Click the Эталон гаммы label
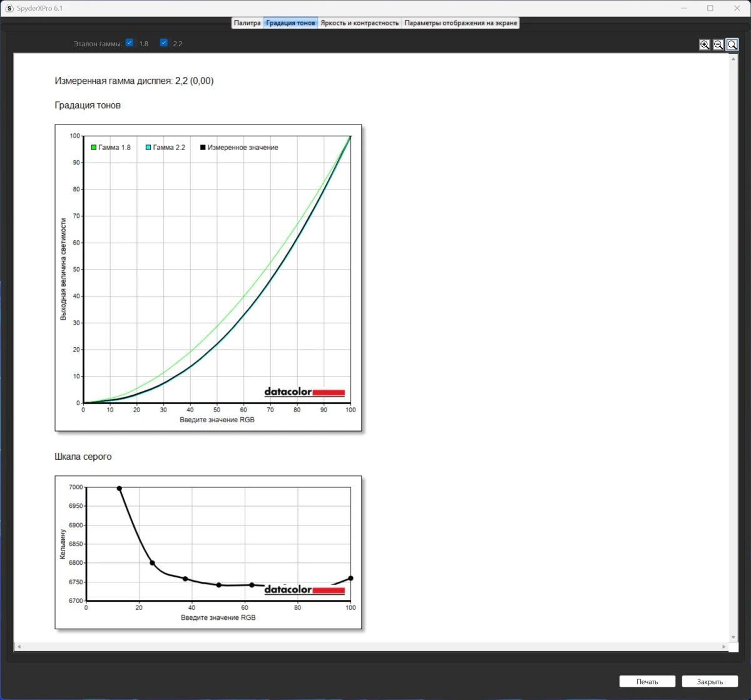751x700 pixels. click(98, 44)
